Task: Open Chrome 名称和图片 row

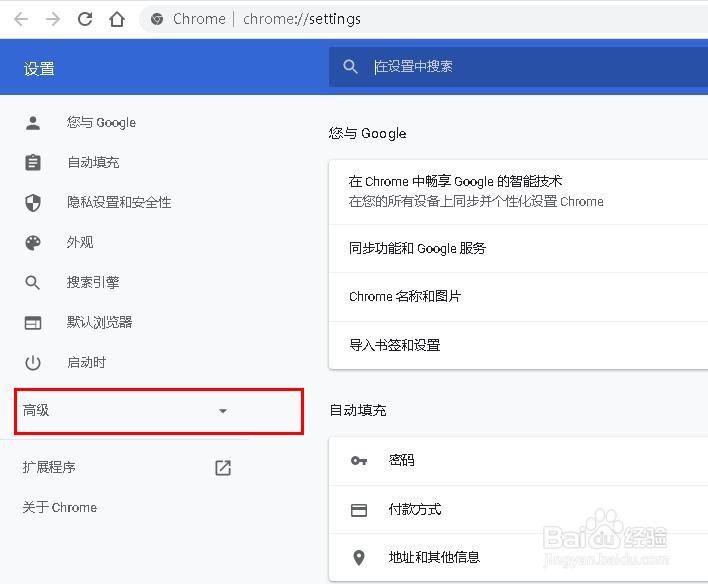Action: coord(518,297)
